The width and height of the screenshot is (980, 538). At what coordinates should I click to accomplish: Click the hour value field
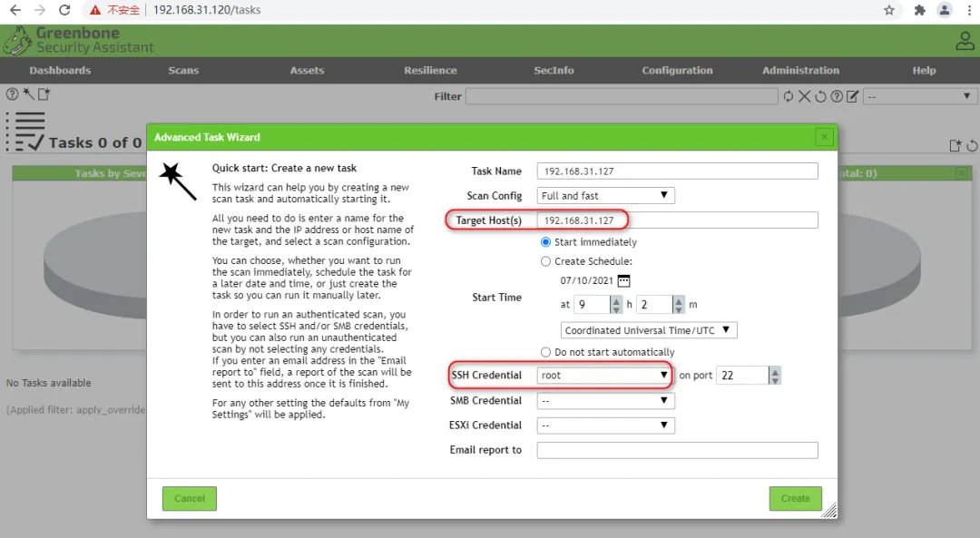(592, 304)
